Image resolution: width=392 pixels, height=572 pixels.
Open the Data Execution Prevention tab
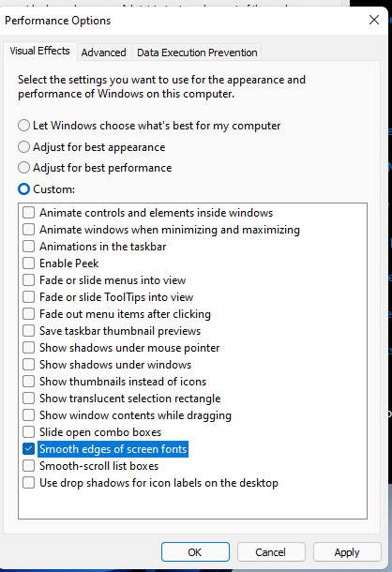click(197, 53)
